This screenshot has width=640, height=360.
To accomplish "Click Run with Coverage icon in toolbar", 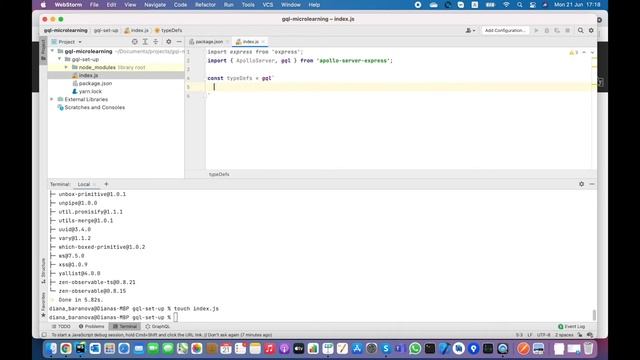I will point(557,30).
